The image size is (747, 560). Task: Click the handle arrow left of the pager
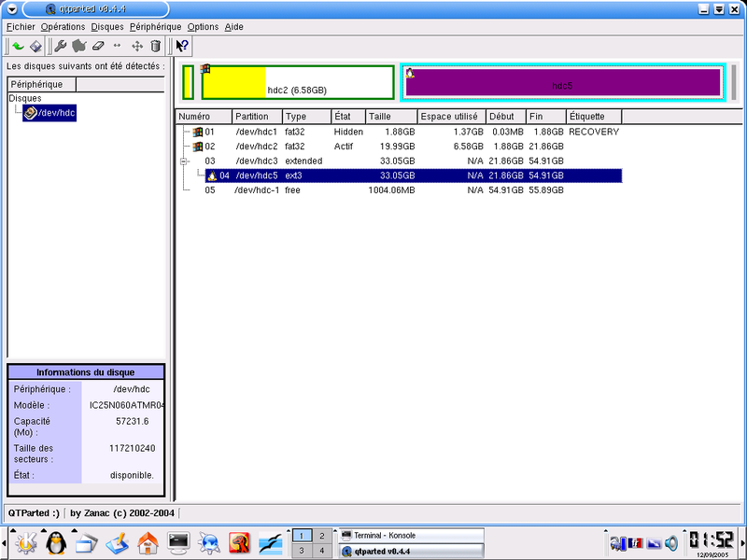coord(288,530)
